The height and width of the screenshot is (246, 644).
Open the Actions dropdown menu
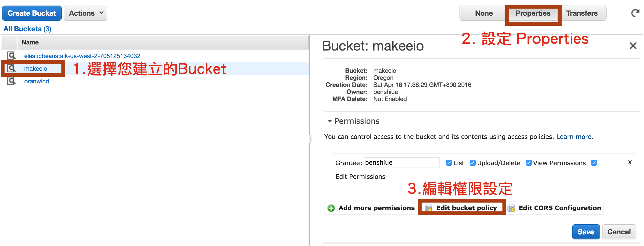(85, 13)
